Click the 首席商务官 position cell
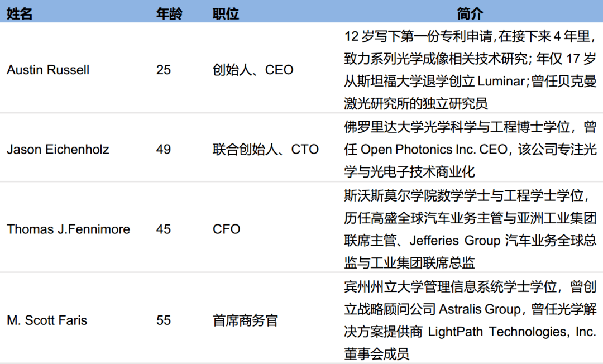Screen dimensions: 603x364 [x=245, y=320]
